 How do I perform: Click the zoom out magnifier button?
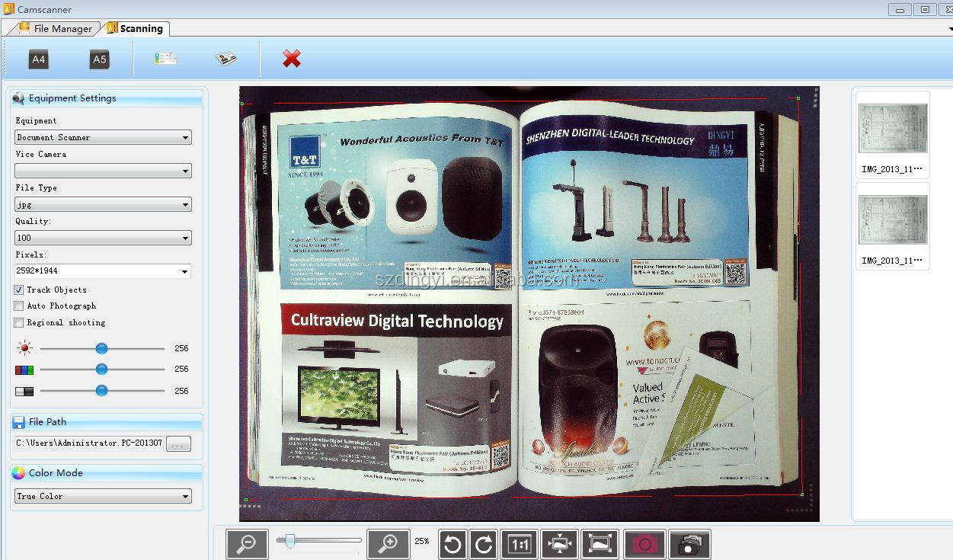pos(247,544)
